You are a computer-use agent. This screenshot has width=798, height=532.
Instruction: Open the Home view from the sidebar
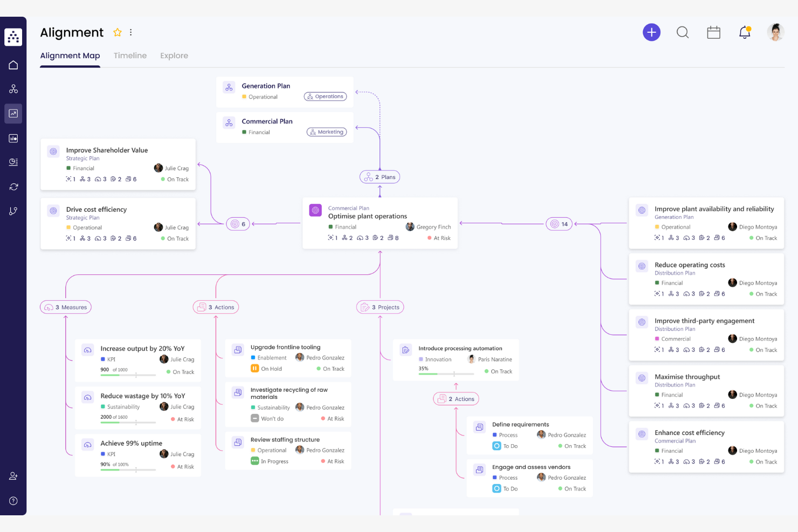coord(13,64)
